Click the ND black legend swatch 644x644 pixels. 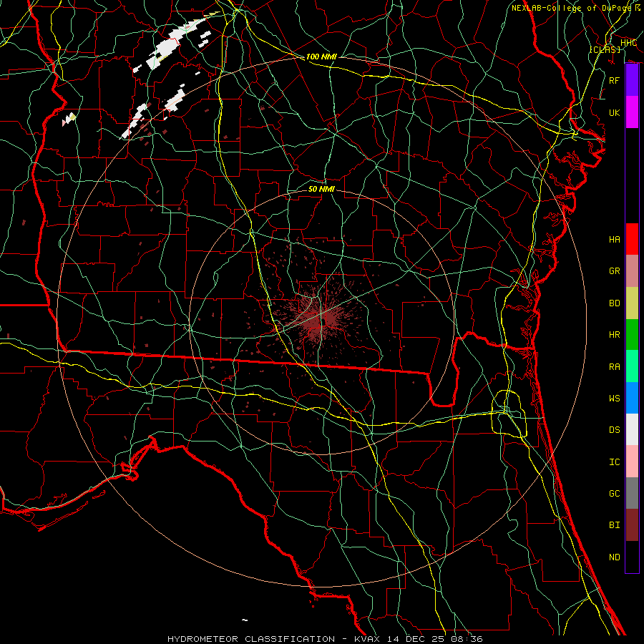point(632,557)
